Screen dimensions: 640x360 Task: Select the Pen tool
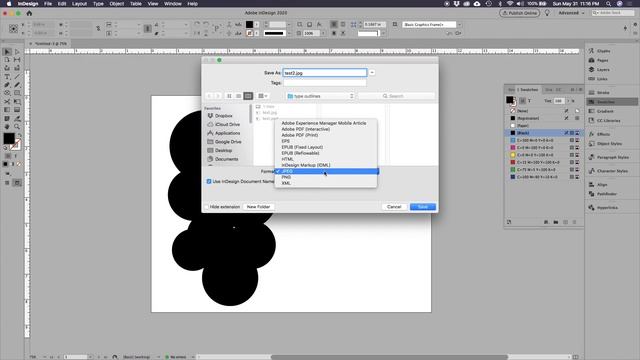7,85
